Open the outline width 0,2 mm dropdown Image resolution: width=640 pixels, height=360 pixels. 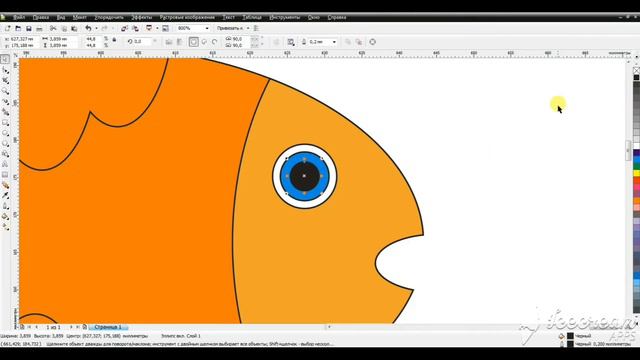point(334,42)
